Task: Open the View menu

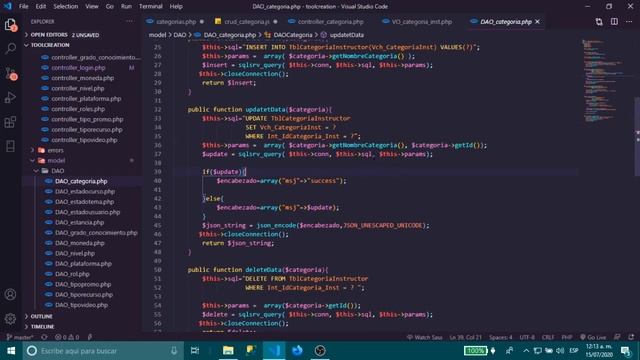Action: tap(92, 7)
